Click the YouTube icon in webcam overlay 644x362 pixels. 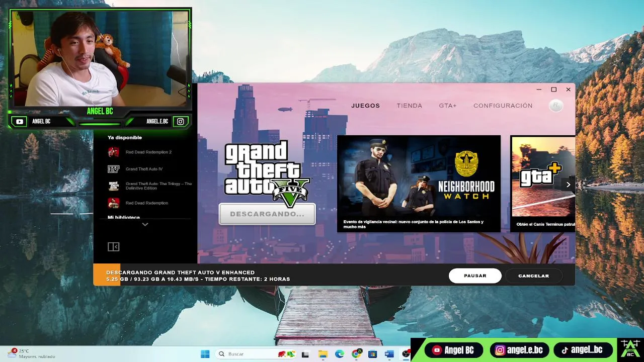pos(19,122)
